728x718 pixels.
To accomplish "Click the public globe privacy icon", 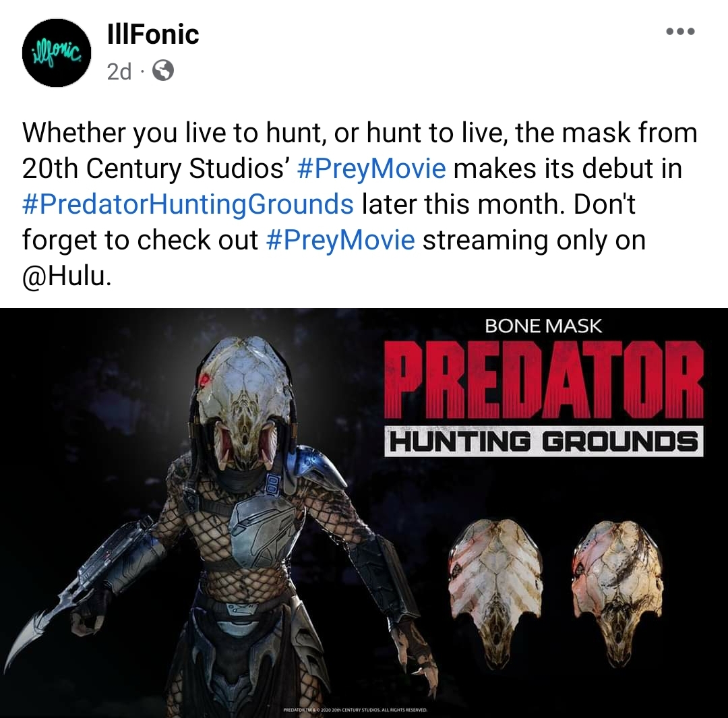I will (163, 71).
